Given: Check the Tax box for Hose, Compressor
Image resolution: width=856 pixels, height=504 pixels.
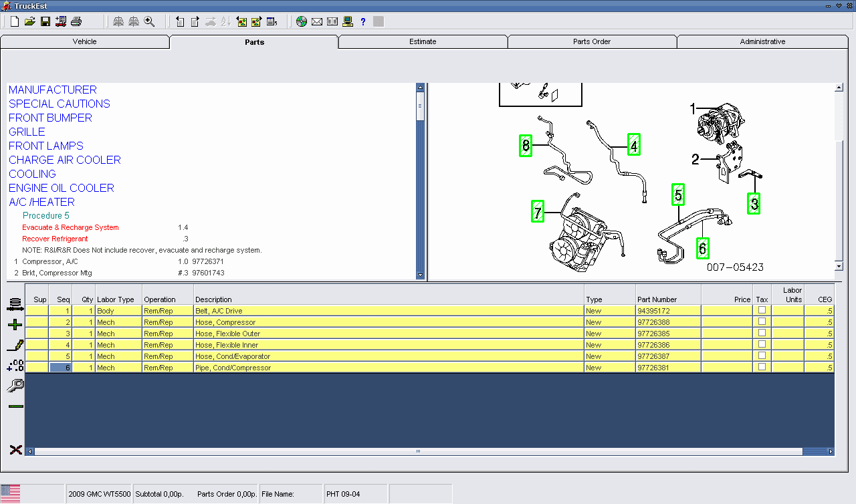Looking at the screenshot, I should point(762,322).
